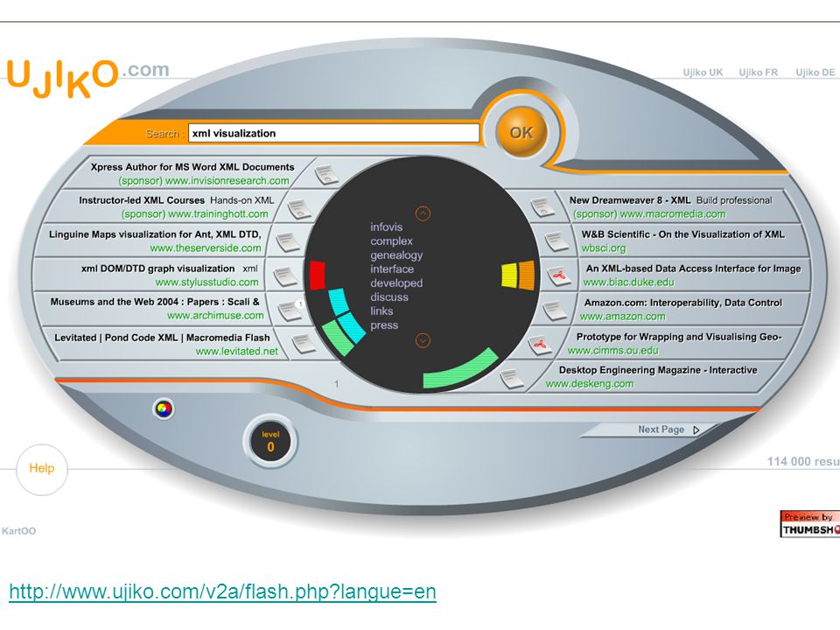Open page icon for Levitated Pond Code result
Viewport: 840px width, 630px height.
coord(304,343)
